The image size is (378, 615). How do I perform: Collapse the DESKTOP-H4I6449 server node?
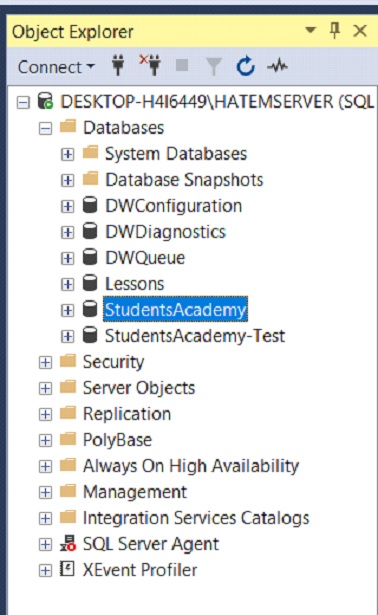coord(23,103)
